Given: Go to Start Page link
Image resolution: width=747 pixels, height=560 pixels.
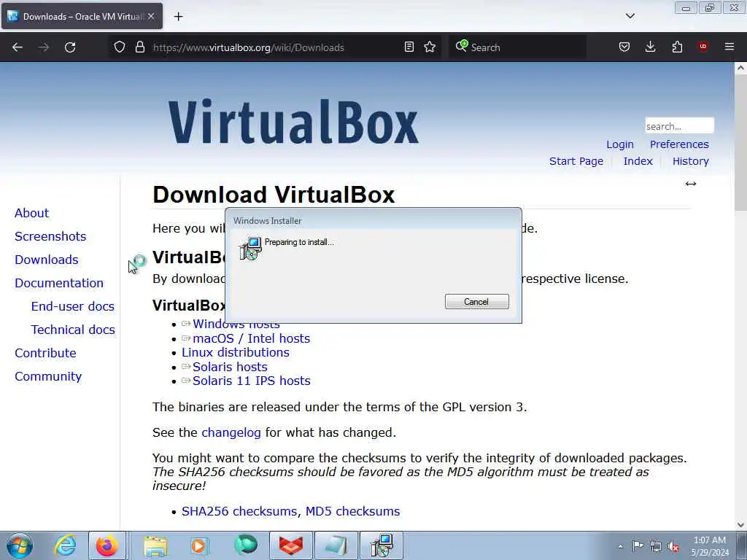Looking at the screenshot, I should pos(576,161).
